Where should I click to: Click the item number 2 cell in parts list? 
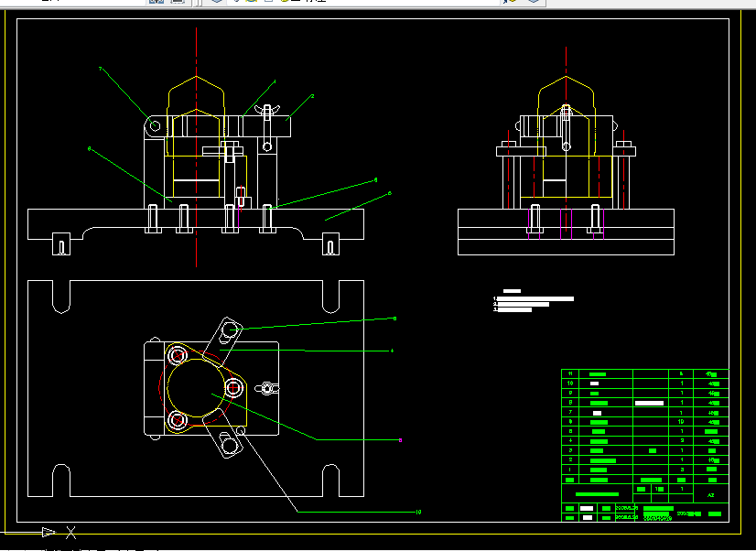(x=570, y=459)
